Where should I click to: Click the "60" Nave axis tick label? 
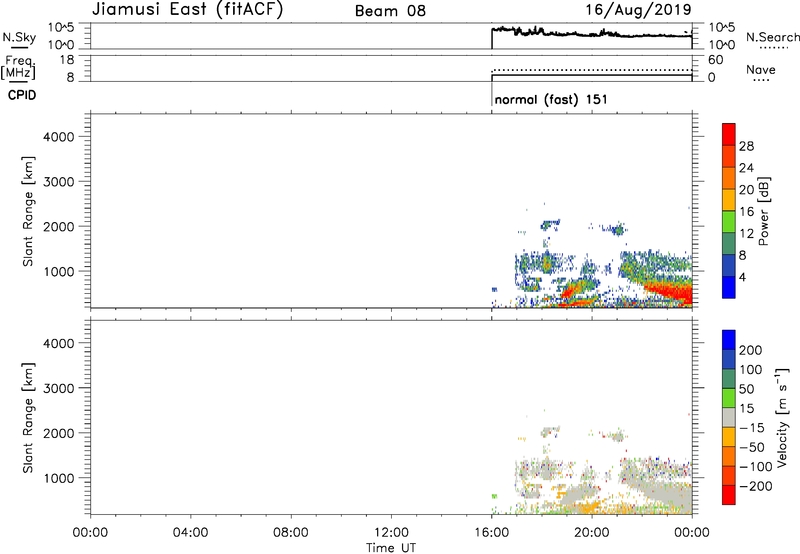[715, 60]
